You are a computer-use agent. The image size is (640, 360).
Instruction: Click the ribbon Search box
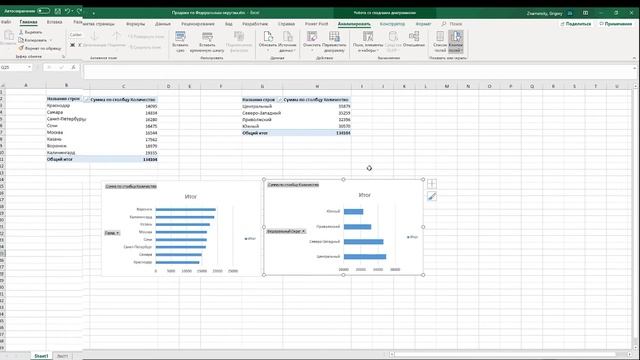(452, 24)
